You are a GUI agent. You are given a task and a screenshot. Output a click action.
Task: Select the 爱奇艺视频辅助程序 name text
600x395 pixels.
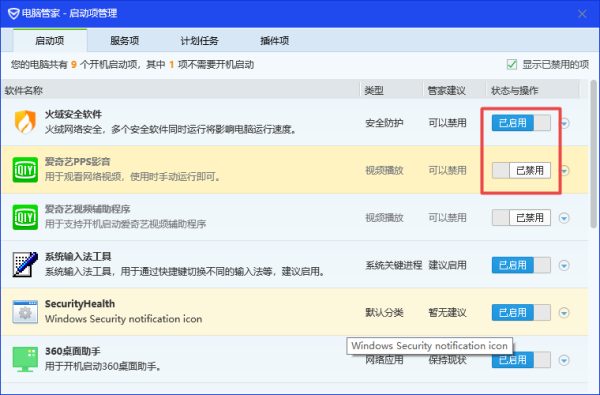pos(88,209)
